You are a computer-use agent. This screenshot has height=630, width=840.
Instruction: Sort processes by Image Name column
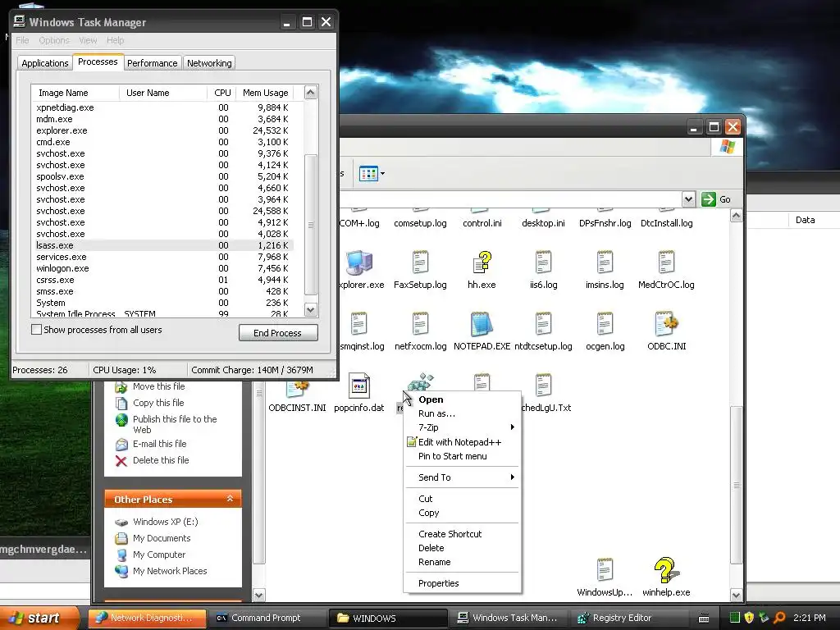click(x=75, y=93)
